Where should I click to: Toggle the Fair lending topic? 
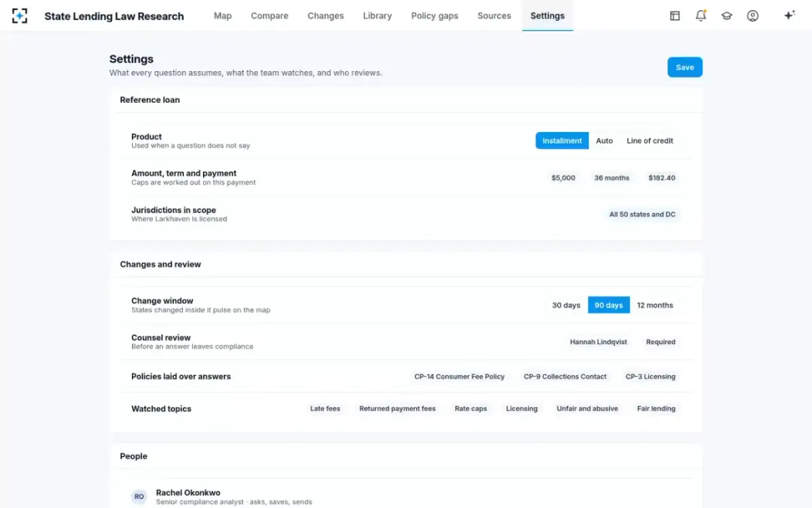[656, 408]
